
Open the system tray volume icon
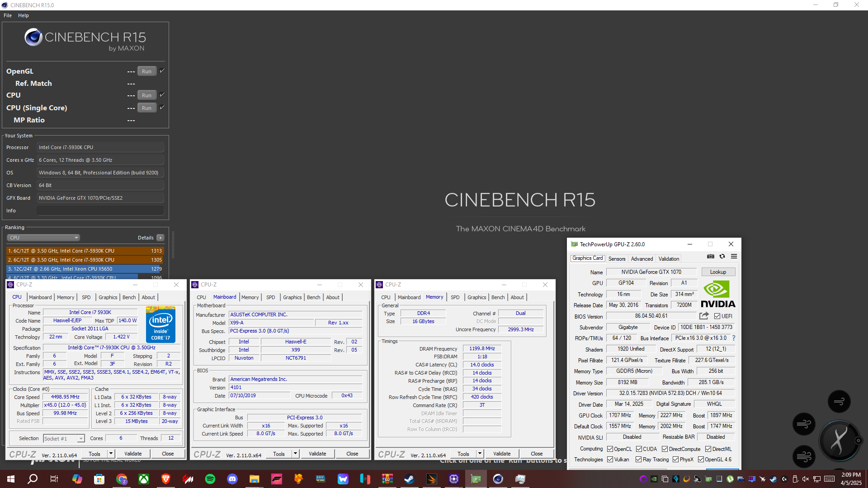806,479
